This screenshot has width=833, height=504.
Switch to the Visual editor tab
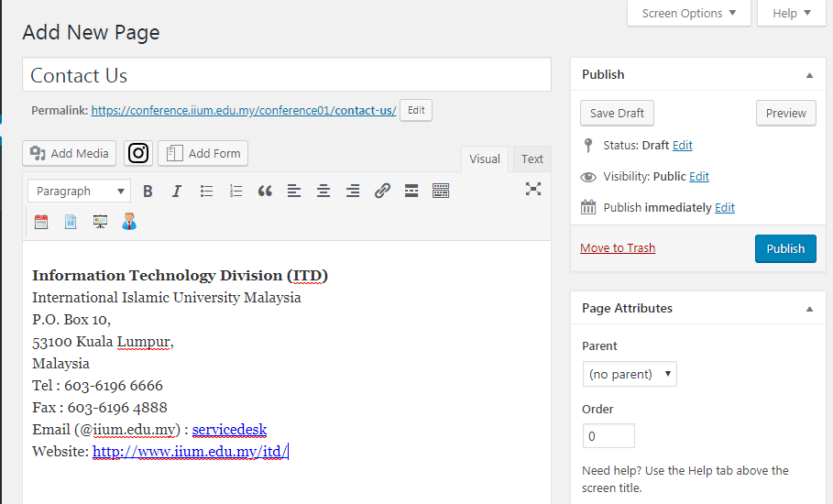[x=485, y=159]
